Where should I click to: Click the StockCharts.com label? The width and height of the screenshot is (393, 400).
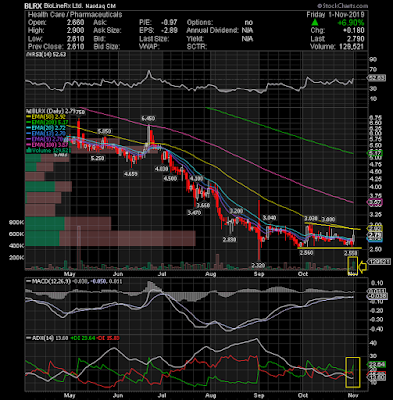point(343,6)
